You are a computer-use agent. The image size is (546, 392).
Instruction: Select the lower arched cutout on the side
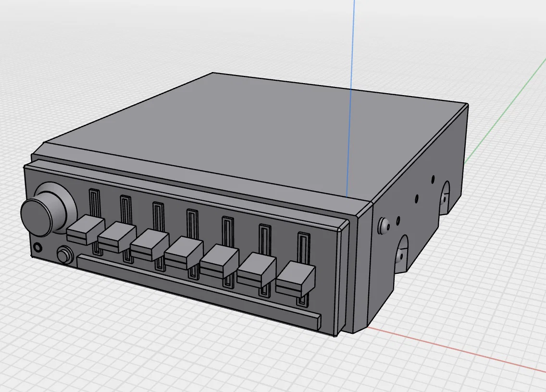pyautogui.click(x=401, y=253)
